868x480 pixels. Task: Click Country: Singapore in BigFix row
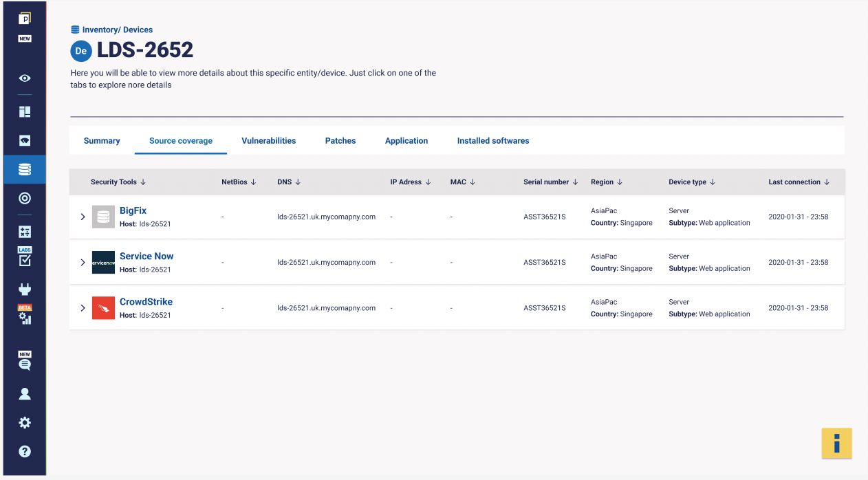click(622, 223)
